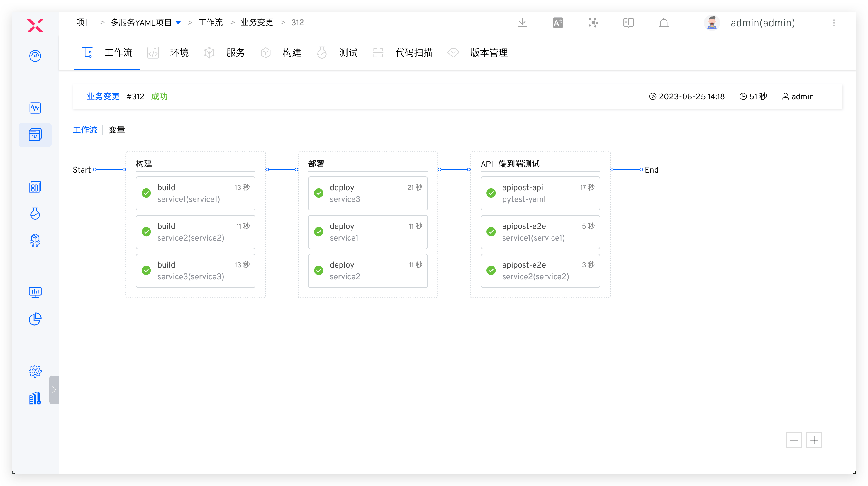Viewport: 868px width, 486px height.
Task: Open the pie chart statistics sidebar icon
Action: pyautogui.click(x=35, y=319)
